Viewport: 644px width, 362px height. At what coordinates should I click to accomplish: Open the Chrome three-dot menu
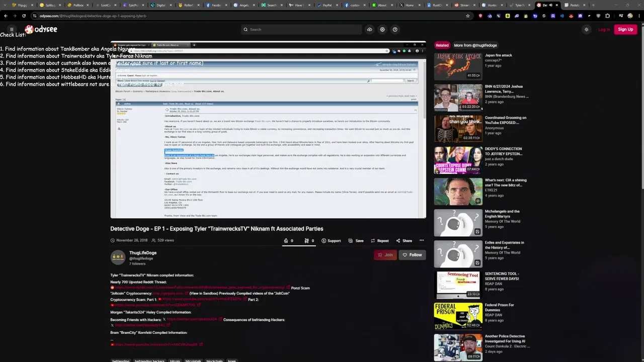tap(638, 16)
